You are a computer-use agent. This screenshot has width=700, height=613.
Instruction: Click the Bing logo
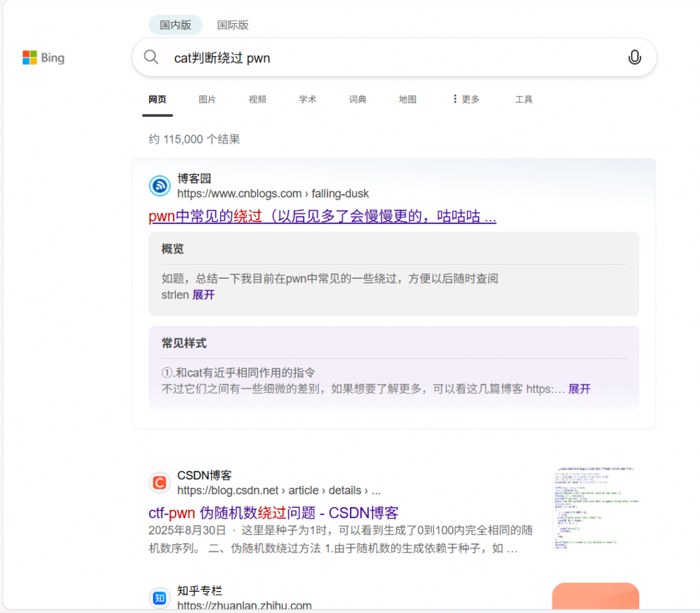(x=43, y=58)
